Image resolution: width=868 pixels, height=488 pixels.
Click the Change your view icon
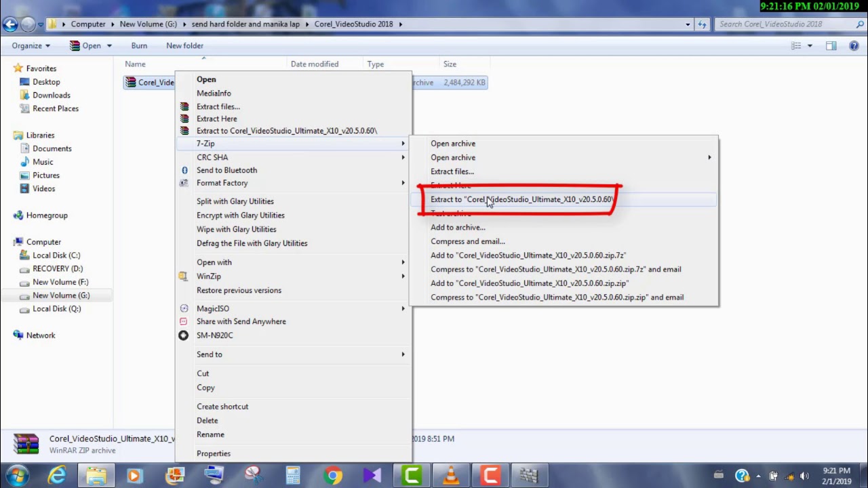pyautogui.click(x=796, y=45)
